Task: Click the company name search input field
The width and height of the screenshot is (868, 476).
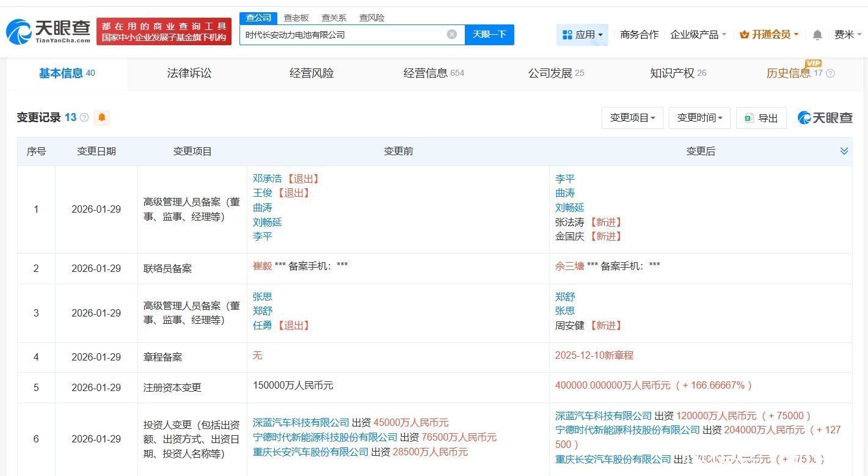Action: point(342,35)
